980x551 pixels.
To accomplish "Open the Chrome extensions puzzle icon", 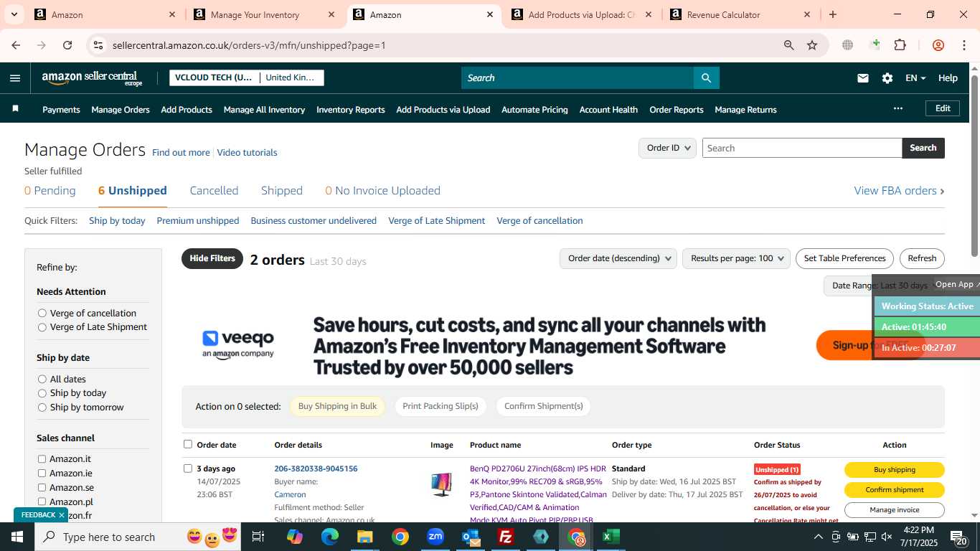I will tap(900, 45).
